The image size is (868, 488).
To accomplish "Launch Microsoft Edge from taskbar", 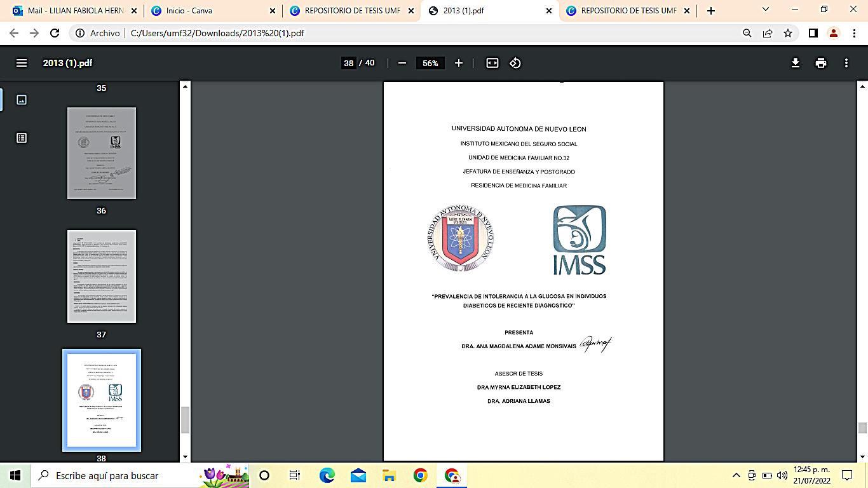I will (x=327, y=475).
